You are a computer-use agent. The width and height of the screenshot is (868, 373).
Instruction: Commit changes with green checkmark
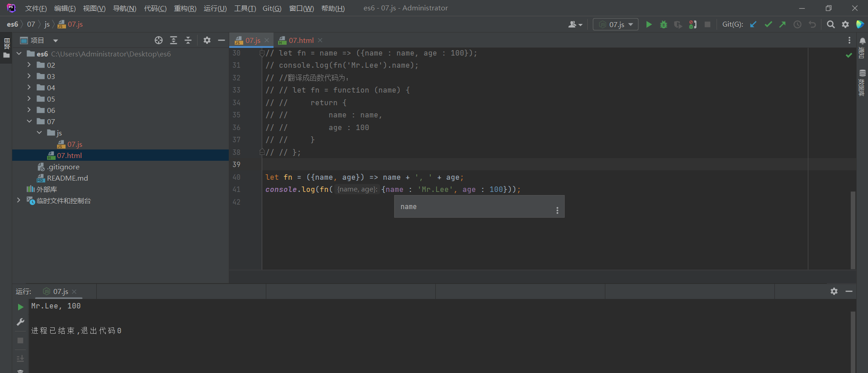coord(768,24)
